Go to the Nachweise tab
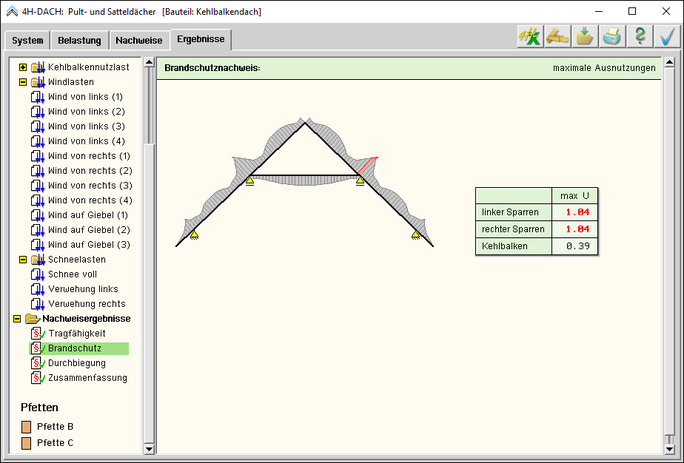This screenshot has height=463, width=684. coord(139,41)
